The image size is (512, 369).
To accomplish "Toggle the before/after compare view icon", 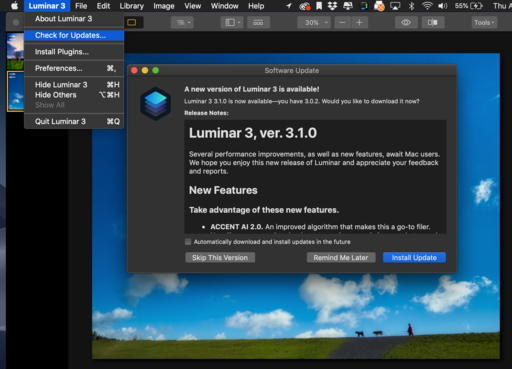I will [x=433, y=22].
